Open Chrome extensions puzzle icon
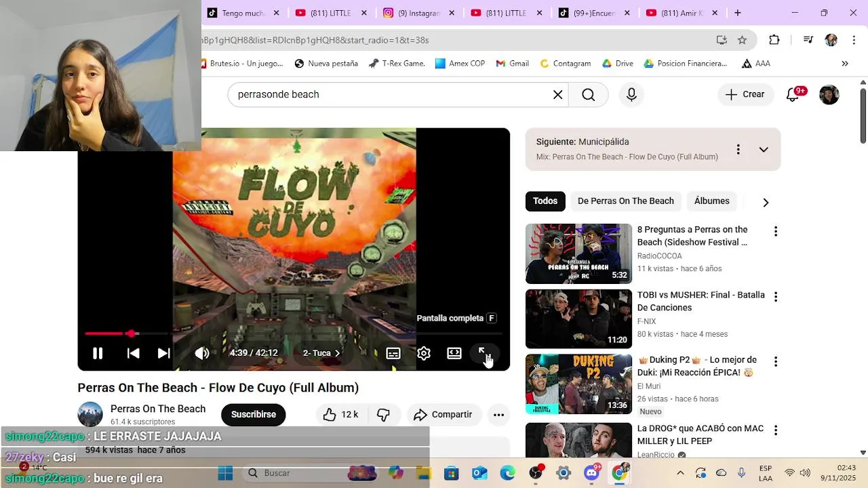The width and height of the screenshot is (868, 488). coord(774,40)
